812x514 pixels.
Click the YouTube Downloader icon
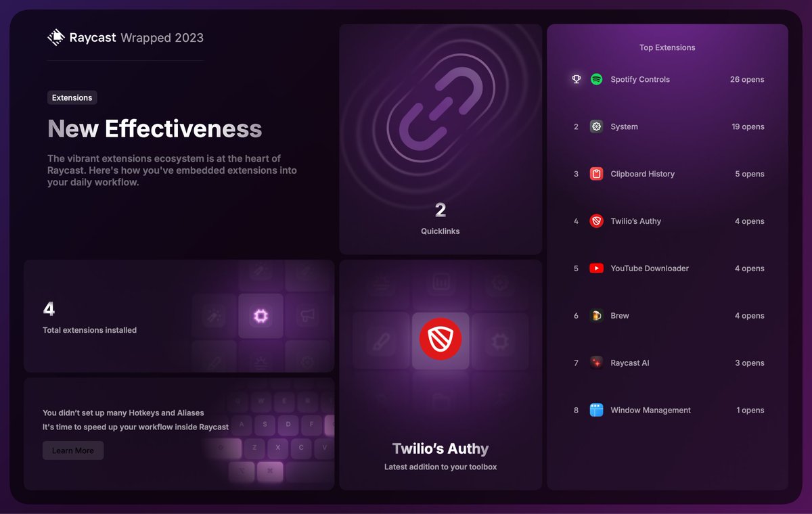tap(596, 268)
